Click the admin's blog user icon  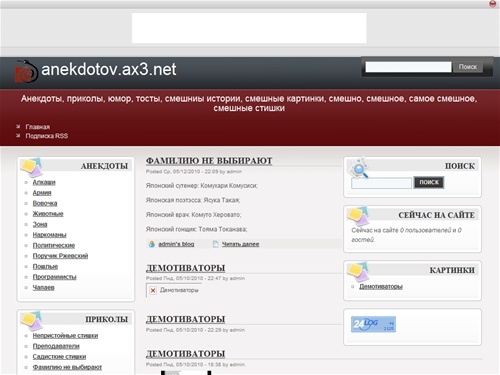152,244
